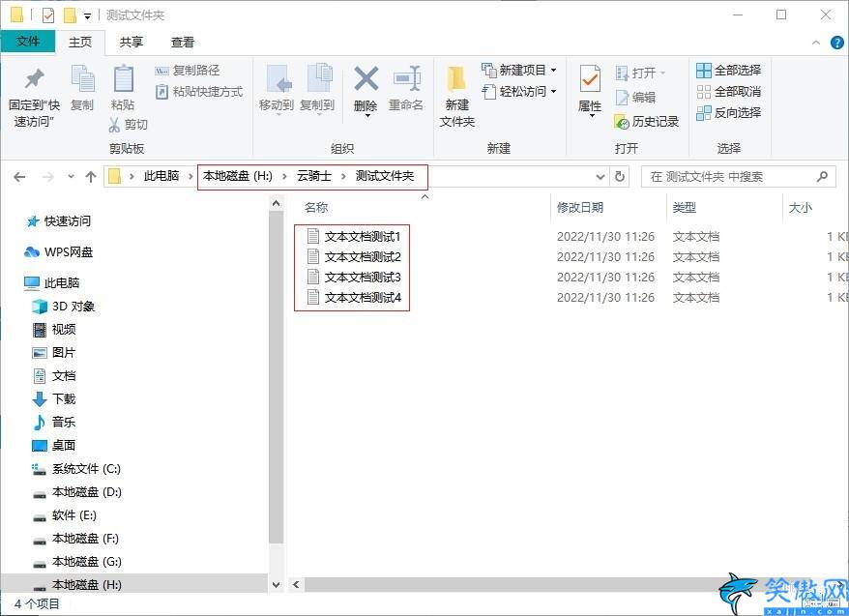Go up one folder level arrow

coord(91,176)
